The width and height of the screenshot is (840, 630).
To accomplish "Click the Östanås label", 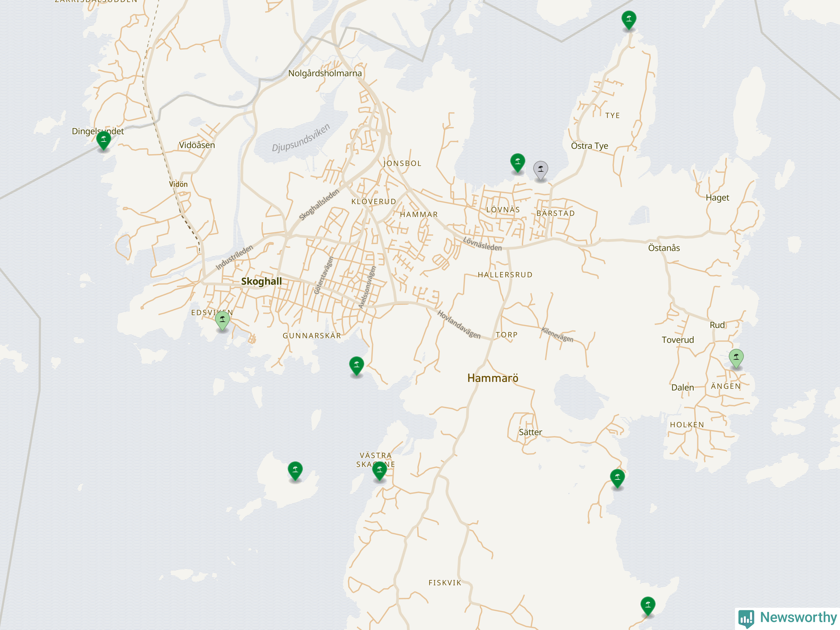I will point(664,248).
